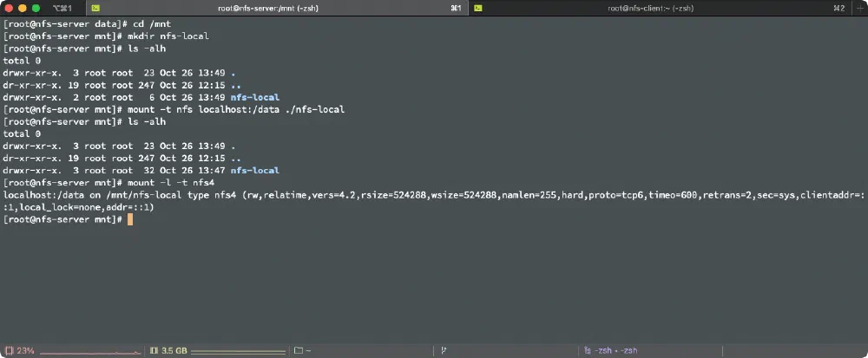Image resolution: width=868 pixels, height=358 pixels.
Task: Switch to the root@nfs-client:~ tab
Action: (658, 8)
